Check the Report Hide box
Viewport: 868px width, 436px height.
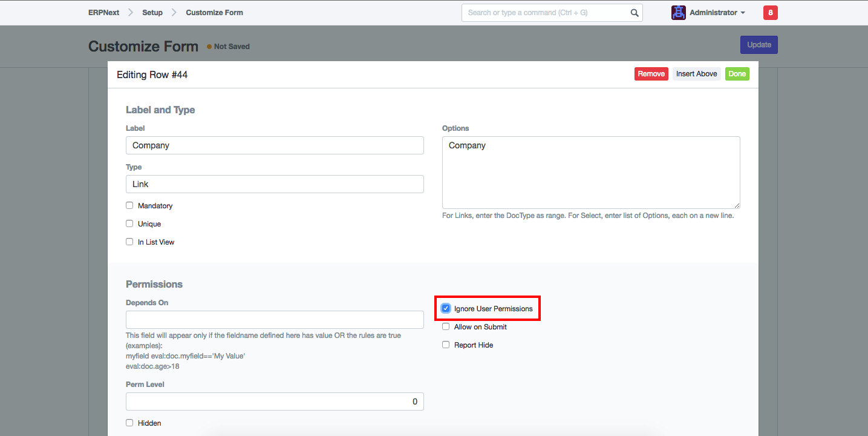pyautogui.click(x=446, y=345)
